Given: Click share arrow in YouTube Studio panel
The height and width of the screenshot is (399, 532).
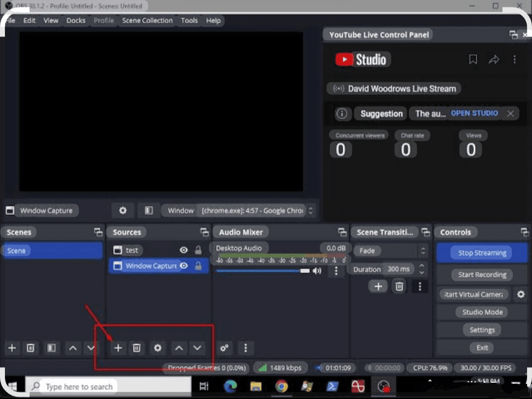Looking at the screenshot, I should [x=494, y=60].
